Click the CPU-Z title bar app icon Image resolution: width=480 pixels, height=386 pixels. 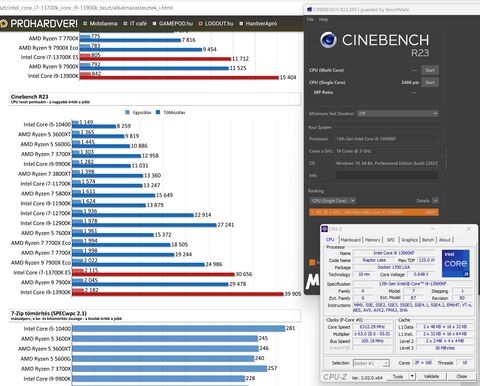[324, 229]
